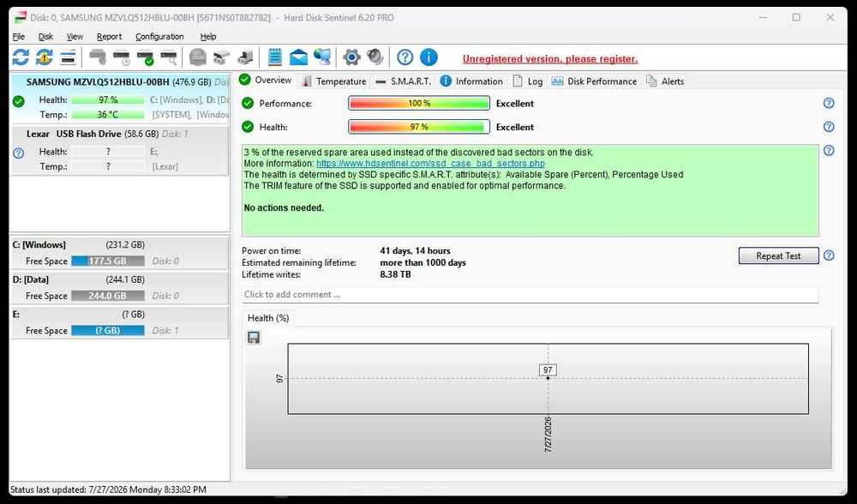Select the E: partition row
The image size is (857, 504).
tap(120, 322)
